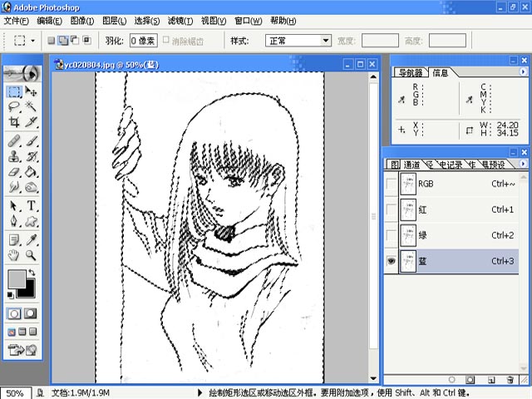Image resolution: width=532 pixels, height=399 pixels.
Task: Choose Intersect with Selection mode
Action: [86, 41]
